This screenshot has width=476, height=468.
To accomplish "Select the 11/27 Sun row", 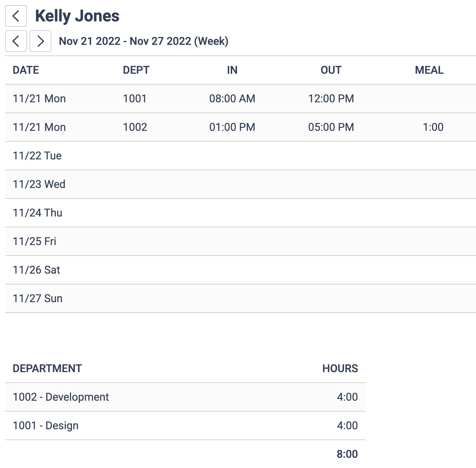I will click(x=170, y=298).
